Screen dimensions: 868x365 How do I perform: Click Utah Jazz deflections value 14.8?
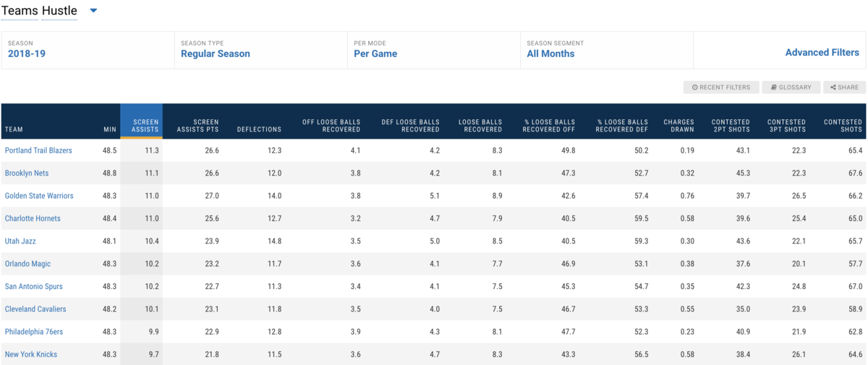coord(274,241)
